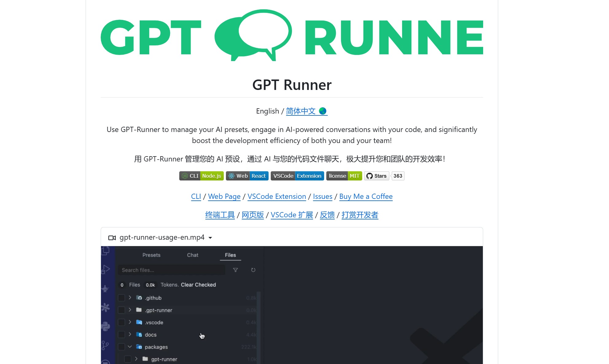Click the GitHub Stars icon
This screenshot has height=364, width=609.
[x=370, y=176]
